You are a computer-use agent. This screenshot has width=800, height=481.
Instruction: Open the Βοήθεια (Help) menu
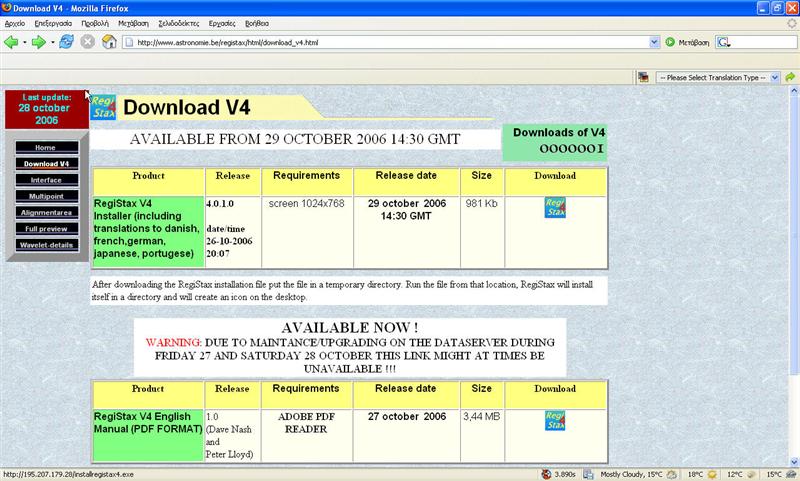[x=257, y=23]
